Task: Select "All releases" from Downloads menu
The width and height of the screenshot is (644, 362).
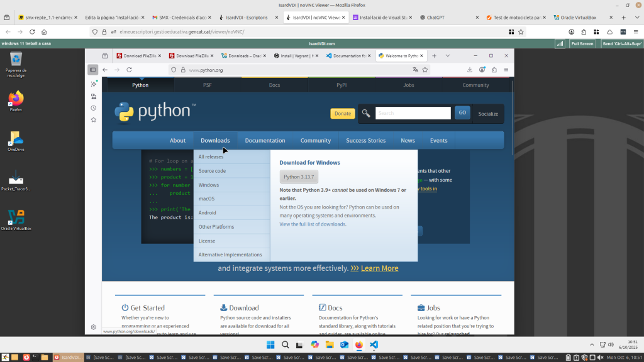Action: point(211,157)
